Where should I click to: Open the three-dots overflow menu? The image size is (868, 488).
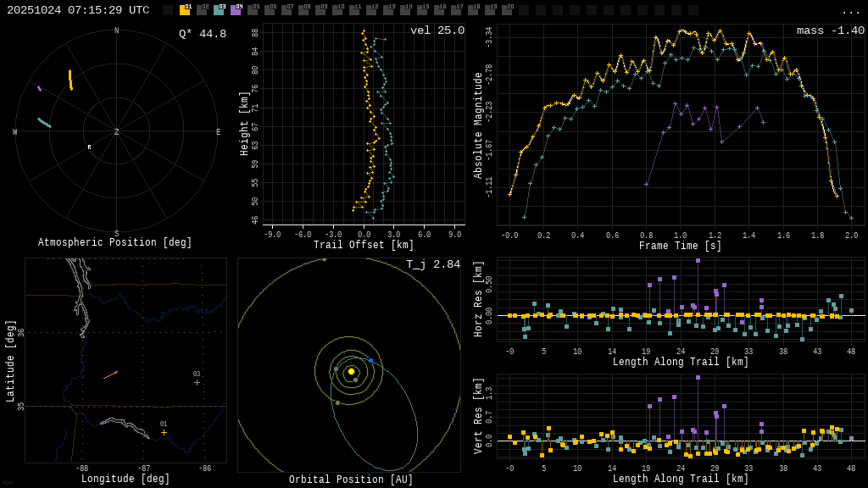850,12
